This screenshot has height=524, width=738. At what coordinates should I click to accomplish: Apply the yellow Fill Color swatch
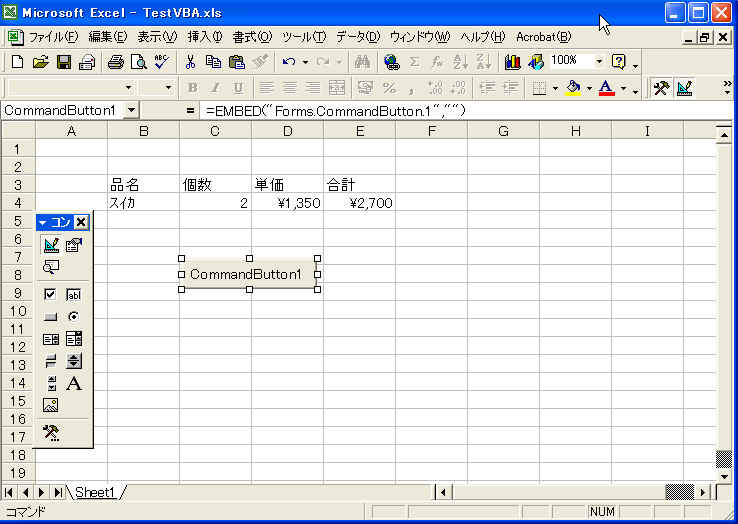573,88
